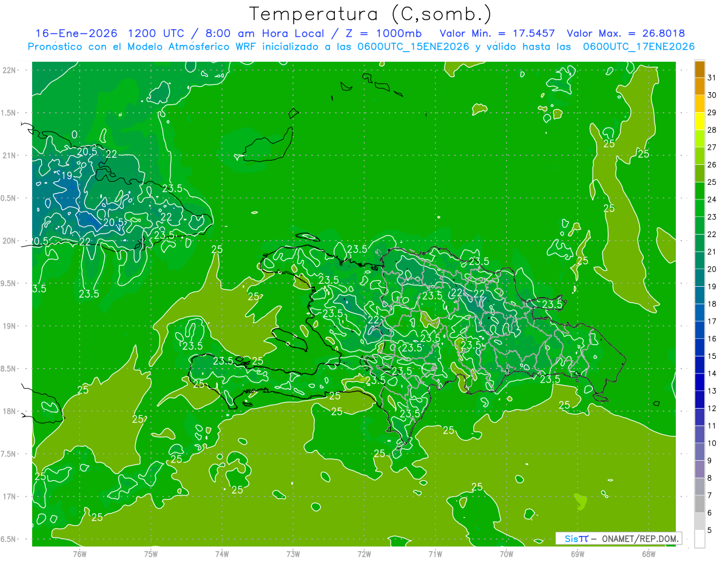
Task: Click "Valor Min. = 17.5457" value
Action: pyautogui.click(x=497, y=33)
